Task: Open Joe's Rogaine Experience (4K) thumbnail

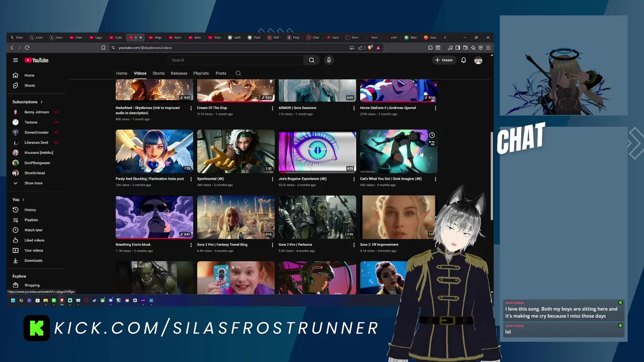Action: [317, 151]
